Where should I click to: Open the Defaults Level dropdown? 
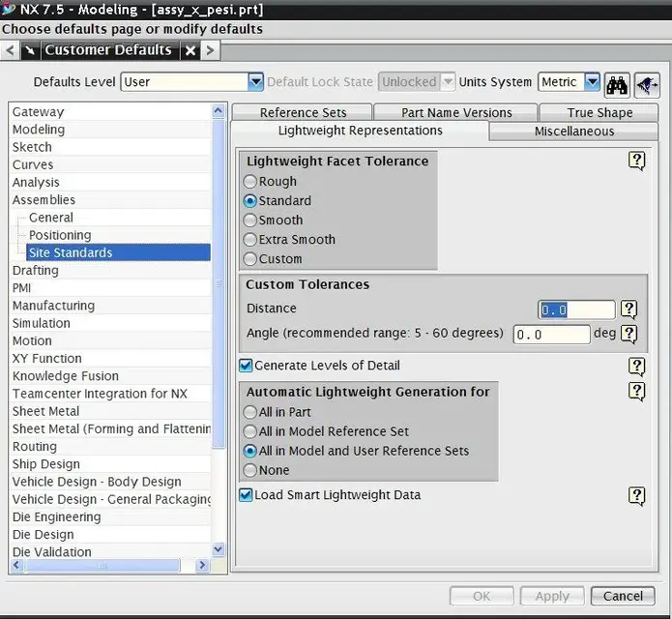pyautogui.click(x=255, y=81)
